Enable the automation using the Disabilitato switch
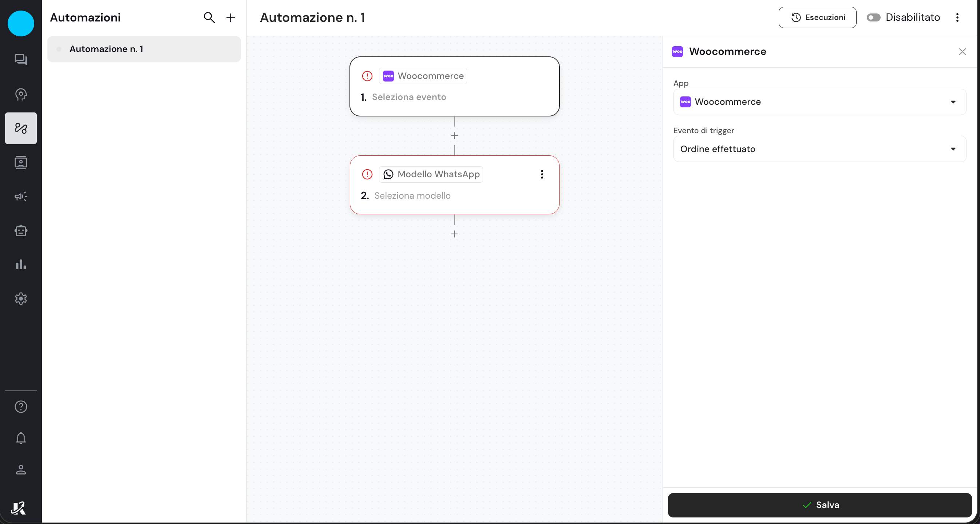 [874, 17]
